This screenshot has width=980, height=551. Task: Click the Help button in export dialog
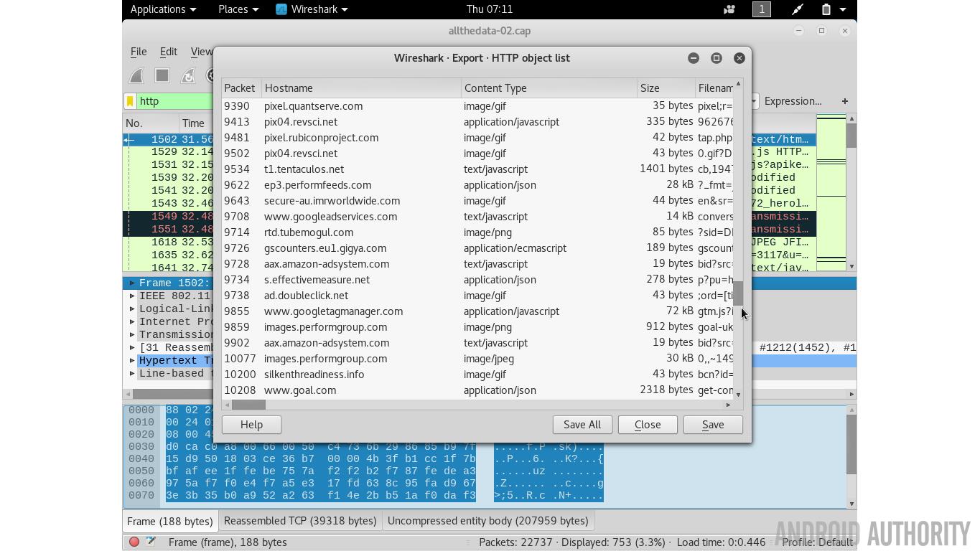point(251,425)
